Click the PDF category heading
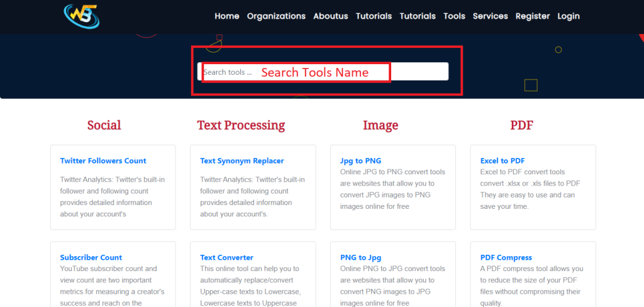 521,125
